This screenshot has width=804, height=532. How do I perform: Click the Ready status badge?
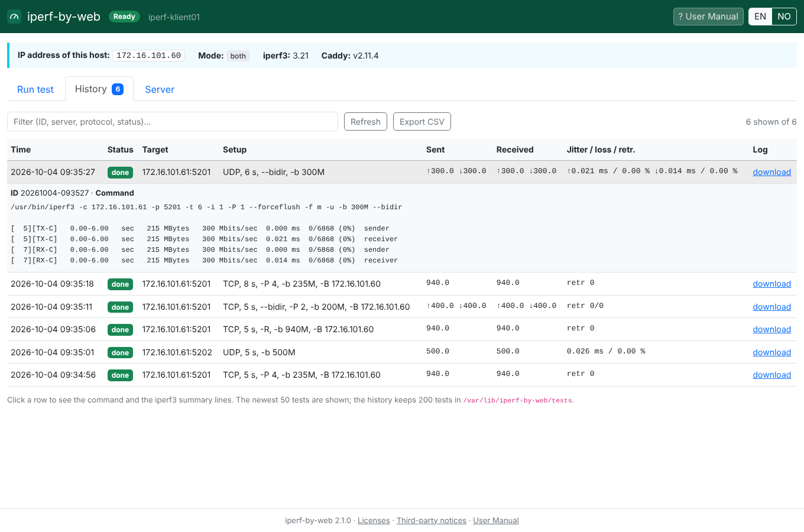(124, 17)
